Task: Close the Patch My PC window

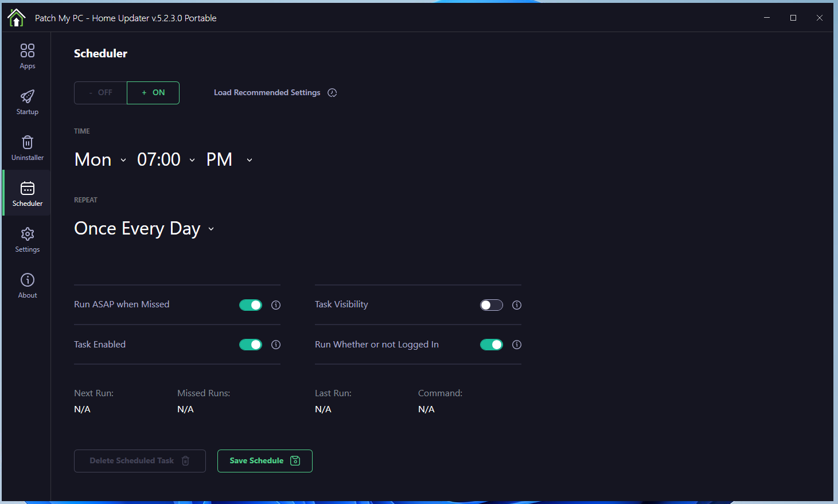Action: click(x=820, y=18)
